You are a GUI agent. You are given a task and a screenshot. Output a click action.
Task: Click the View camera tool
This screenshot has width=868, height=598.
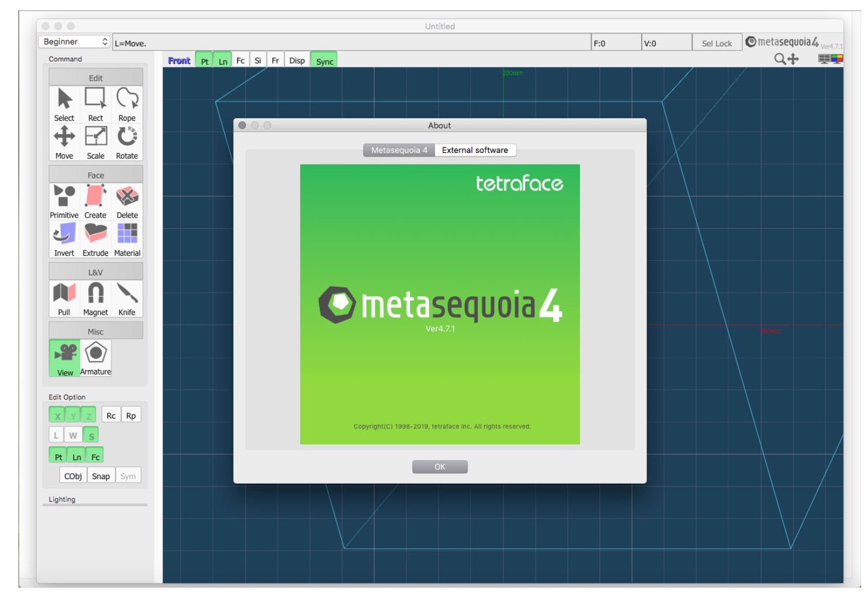pos(65,358)
